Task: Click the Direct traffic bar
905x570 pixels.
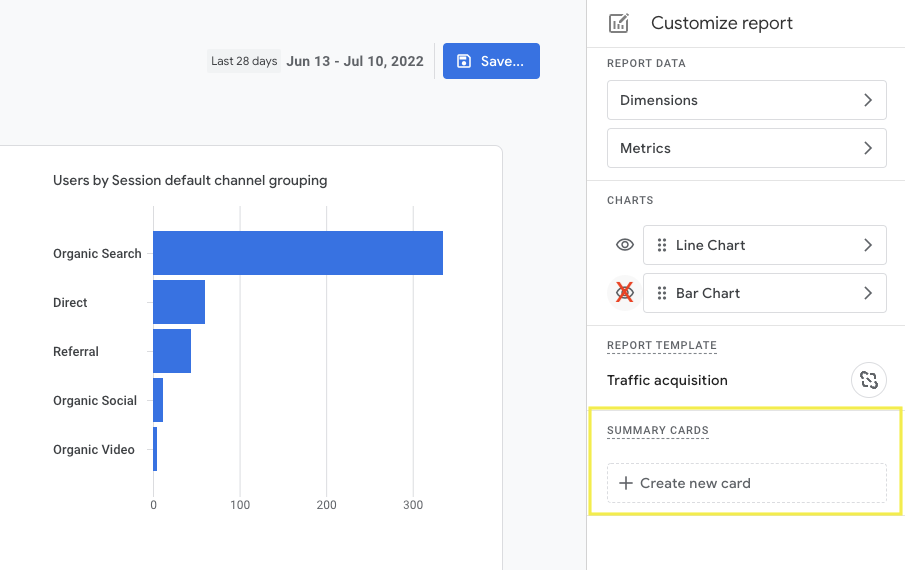Action: coord(178,302)
